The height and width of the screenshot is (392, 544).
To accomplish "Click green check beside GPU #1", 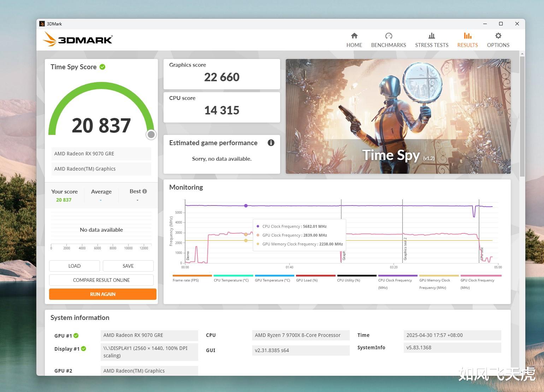I will 76,335.
